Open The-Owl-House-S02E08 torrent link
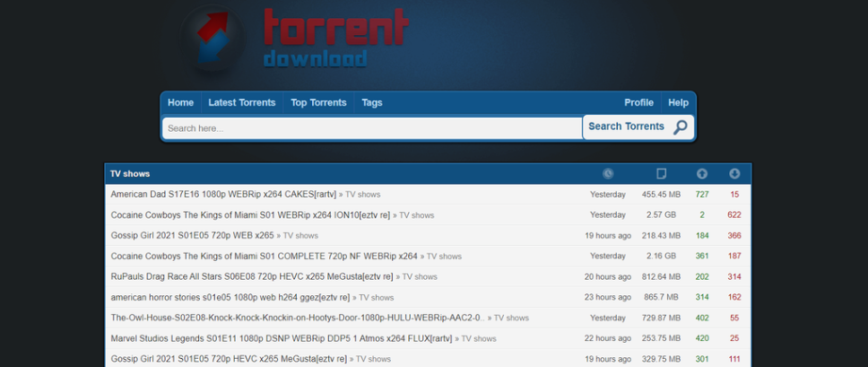This screenshot has height=367, width=868. [x=298, y=319]
